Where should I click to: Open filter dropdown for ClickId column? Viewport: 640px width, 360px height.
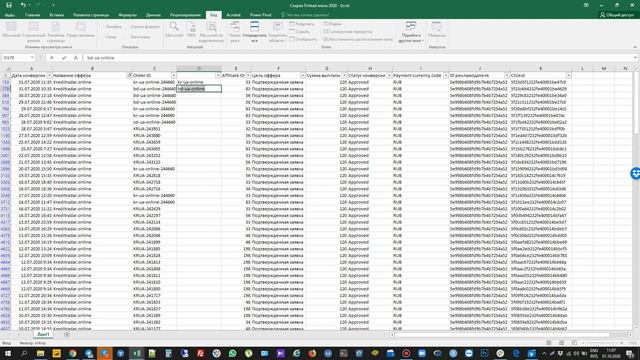pos(568,76)
